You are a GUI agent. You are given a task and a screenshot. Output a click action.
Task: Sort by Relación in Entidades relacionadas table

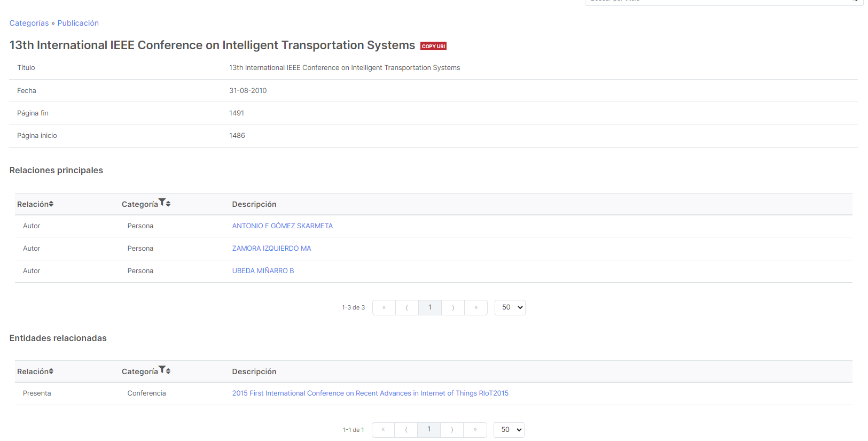tap(51, 371)
